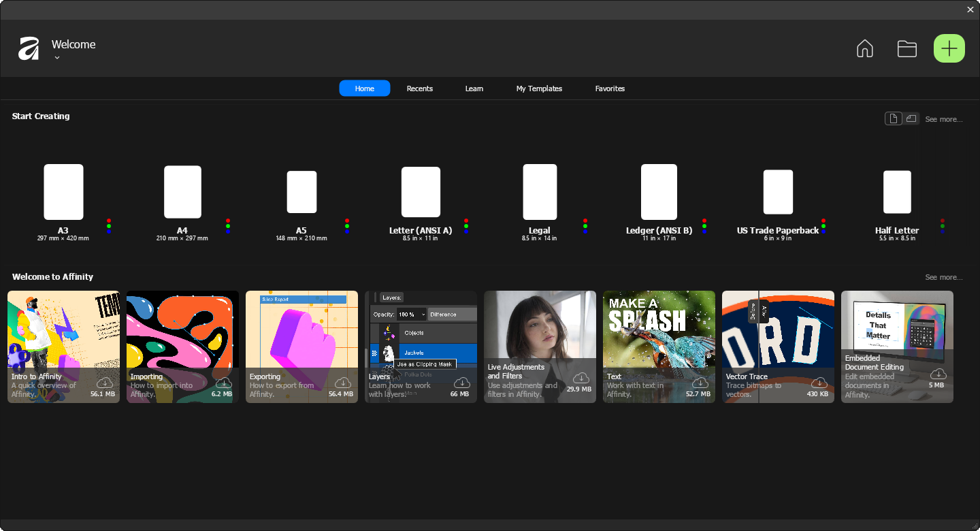Viewport: 980px width, 531px height.
Task: Click See more next to Start Creating
Action: click(943, 119)
